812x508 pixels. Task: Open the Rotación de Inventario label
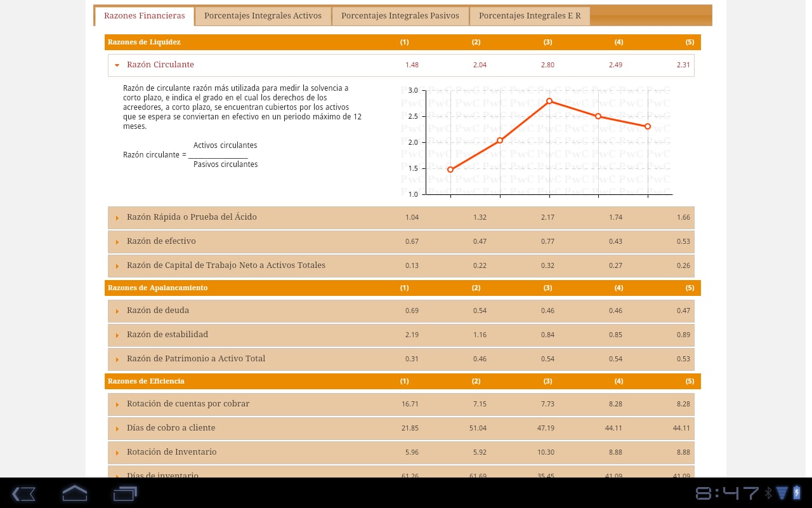[x=171, y=452]
